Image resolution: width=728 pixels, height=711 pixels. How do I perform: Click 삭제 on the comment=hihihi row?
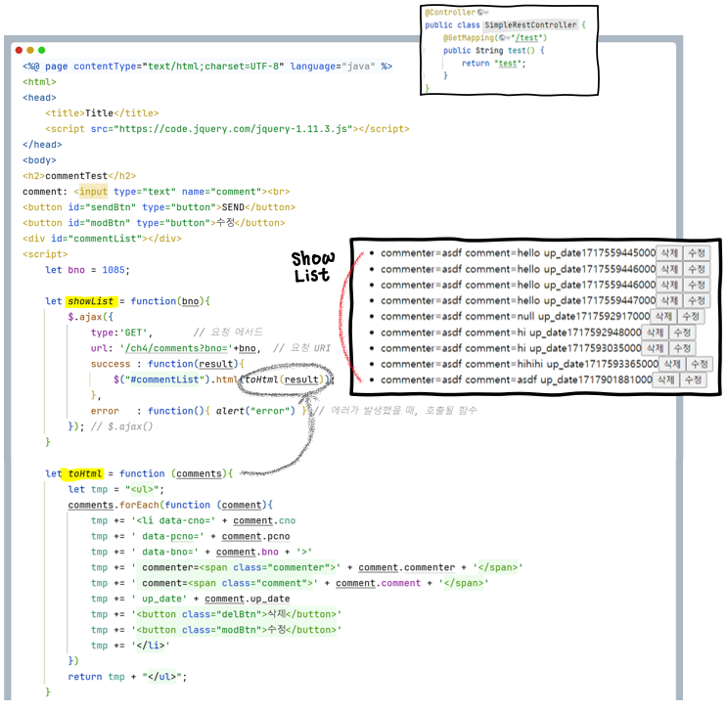click(672, 365)
